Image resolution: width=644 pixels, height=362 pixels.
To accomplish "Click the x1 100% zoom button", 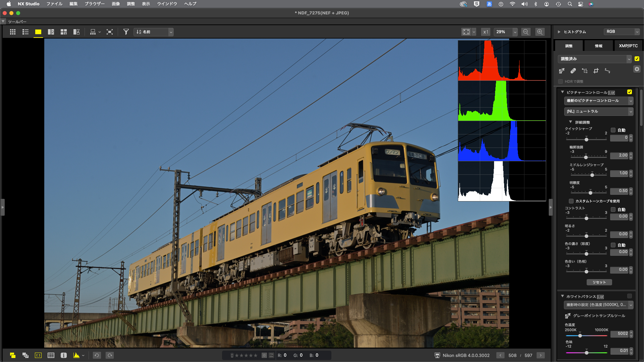I will [x=485, y=32].
